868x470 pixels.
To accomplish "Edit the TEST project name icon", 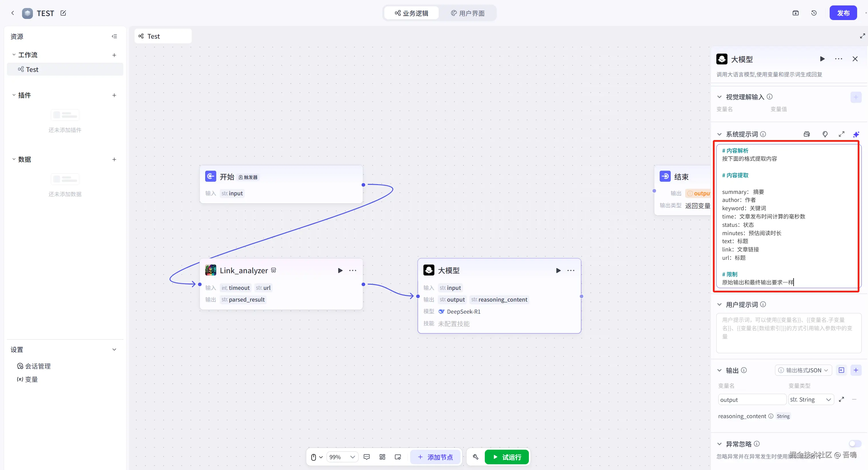I will 63,13.
